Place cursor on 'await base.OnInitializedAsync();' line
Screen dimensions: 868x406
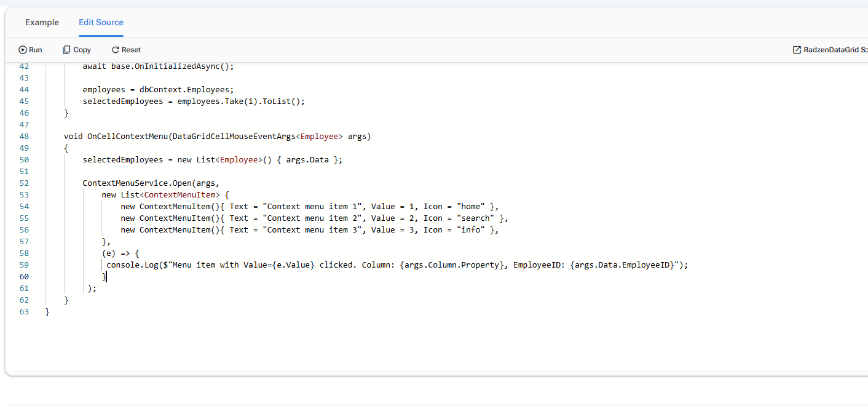pos(159,66)
